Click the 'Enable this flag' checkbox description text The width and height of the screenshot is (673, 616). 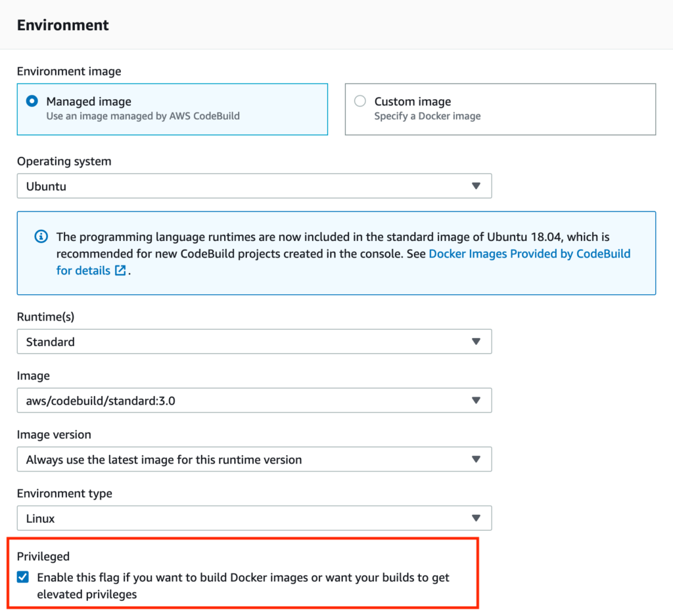(243, 586)
